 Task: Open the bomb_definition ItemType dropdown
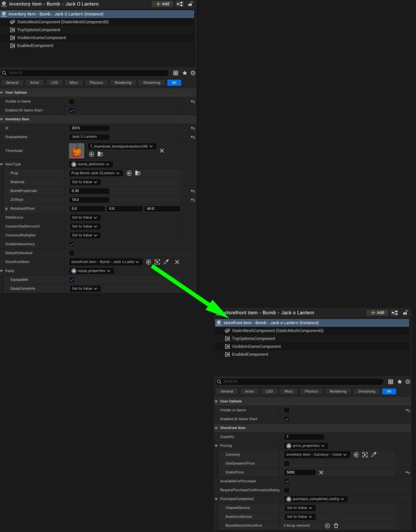click(89, 164)
